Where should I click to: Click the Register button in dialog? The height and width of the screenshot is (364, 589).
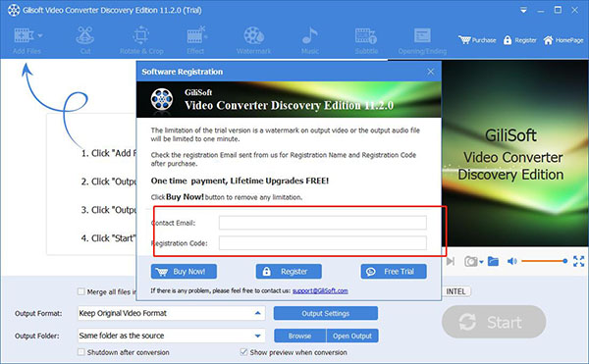tap(289, 272)
